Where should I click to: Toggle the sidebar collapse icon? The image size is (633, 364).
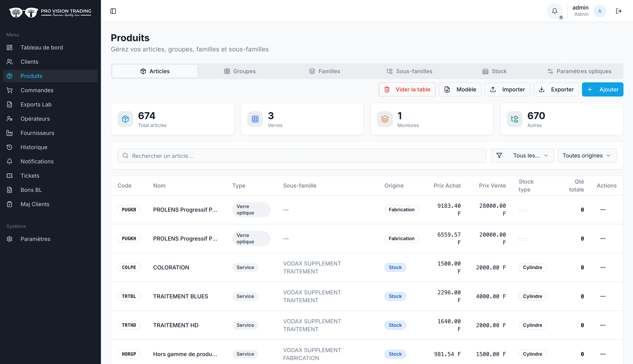[x=113, y=11]
